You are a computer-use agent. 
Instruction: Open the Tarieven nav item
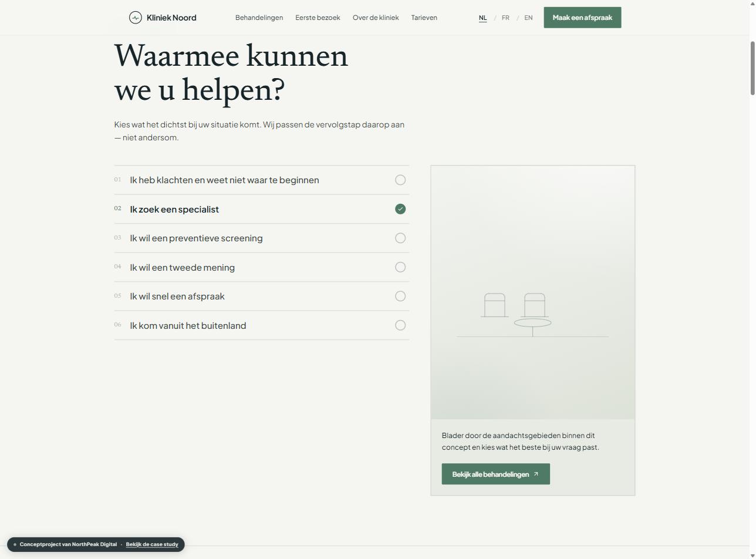[x=424, y=18]
